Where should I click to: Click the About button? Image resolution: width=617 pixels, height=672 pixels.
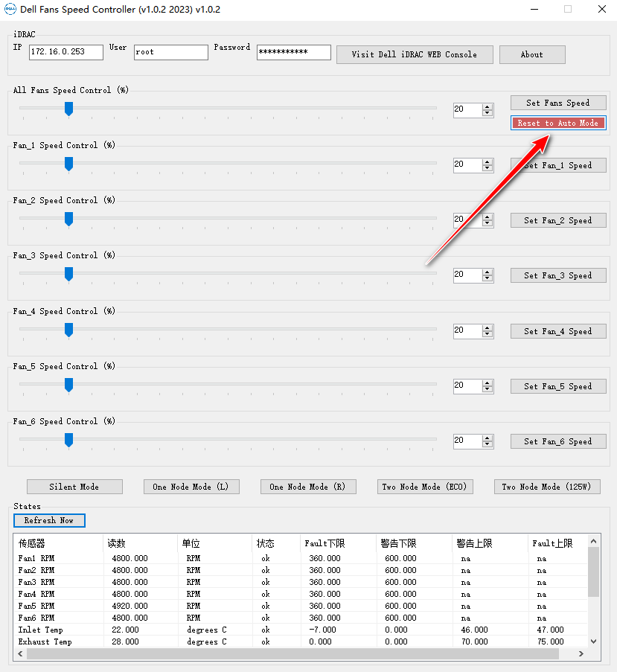pyautogui.click(x=532, y=55)
